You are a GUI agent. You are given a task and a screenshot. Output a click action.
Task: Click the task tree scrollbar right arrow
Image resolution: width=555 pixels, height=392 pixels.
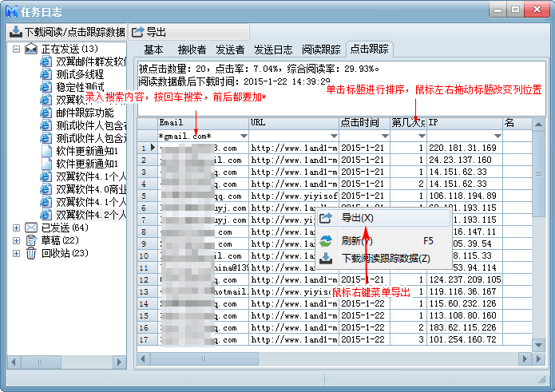tap(119, 362)
